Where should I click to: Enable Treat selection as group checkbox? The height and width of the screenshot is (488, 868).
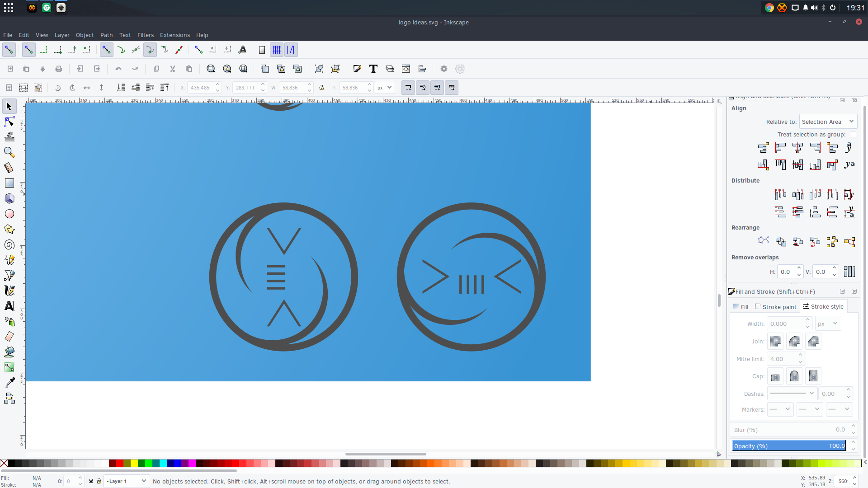(853, 134)
